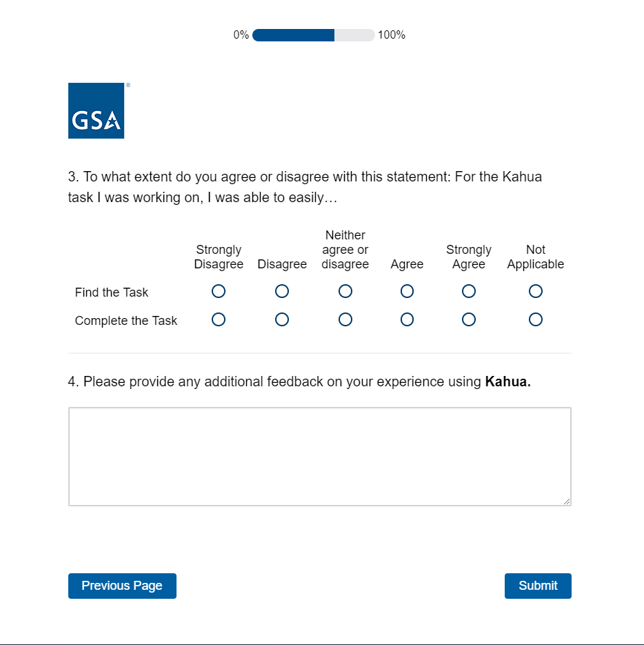The width and height of the screenshot is (644, 645).
Task: Click the Find the Task row label
Action: coord(112,292)
